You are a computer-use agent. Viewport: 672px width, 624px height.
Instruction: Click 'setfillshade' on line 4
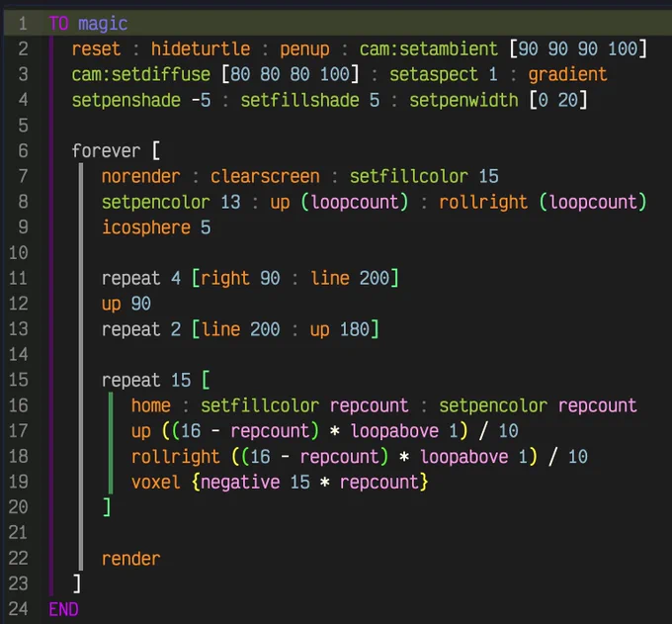pos(300,100)
